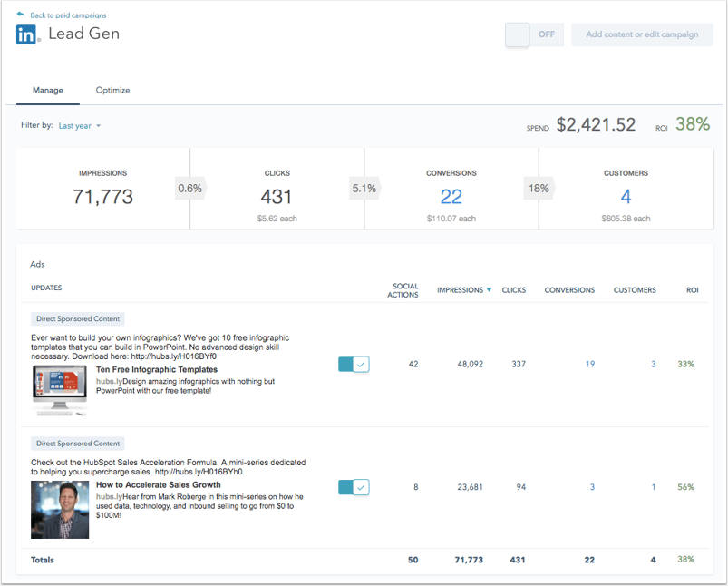Click the back arrow icon
Screen dimensions: 728x586
21,15
